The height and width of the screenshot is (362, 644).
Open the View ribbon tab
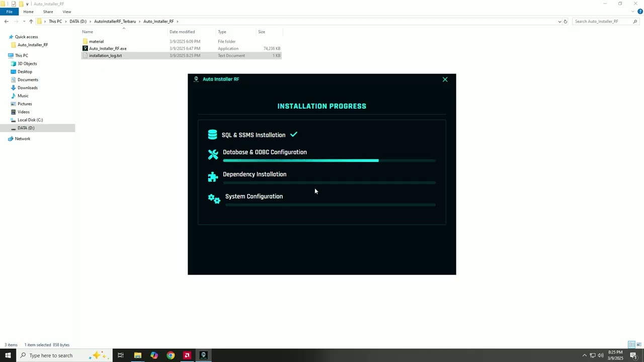click(67, 12)
